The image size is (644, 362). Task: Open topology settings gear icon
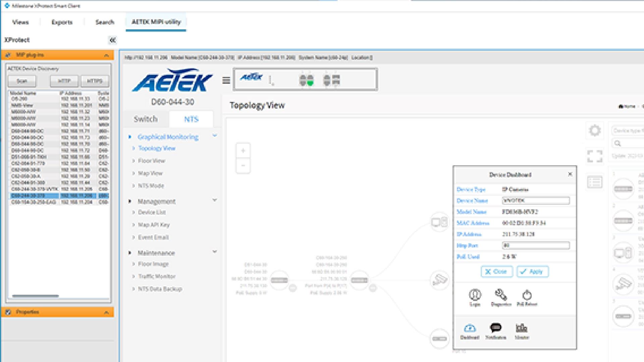pos(595,130)
